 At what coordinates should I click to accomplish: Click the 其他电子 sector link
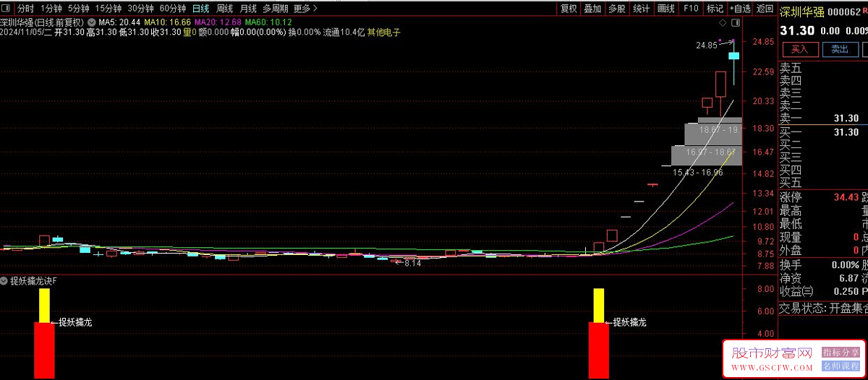pyautogui.click(x=383, y=32)
